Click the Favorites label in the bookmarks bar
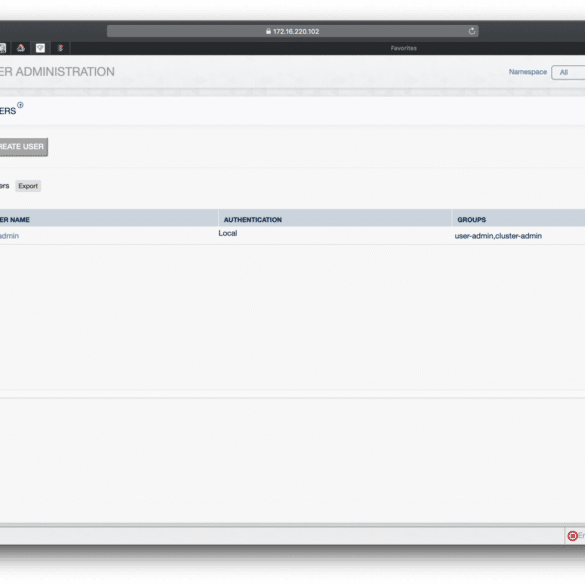Screen dimensions: 585x585 (403, 48)
